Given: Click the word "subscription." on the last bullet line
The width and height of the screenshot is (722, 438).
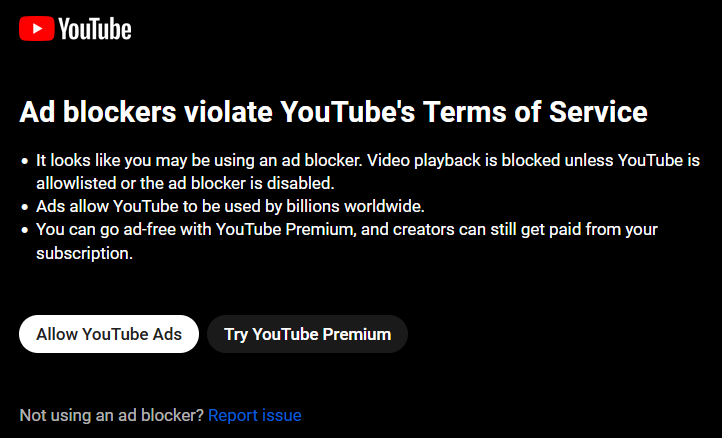Looking at the screenshot, I should pyautogui.click(x=84, y=253).
